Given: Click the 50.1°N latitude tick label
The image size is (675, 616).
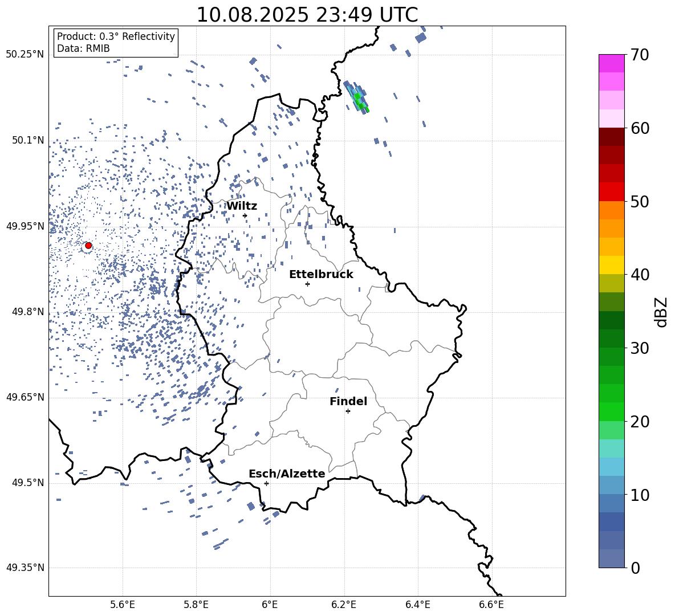Looking at the screenshot, I should (x=28, y=140).
